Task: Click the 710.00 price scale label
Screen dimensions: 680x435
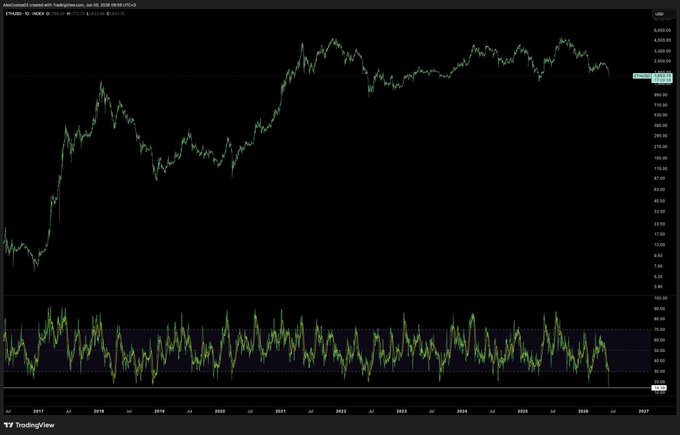Action: pos(660,105)
